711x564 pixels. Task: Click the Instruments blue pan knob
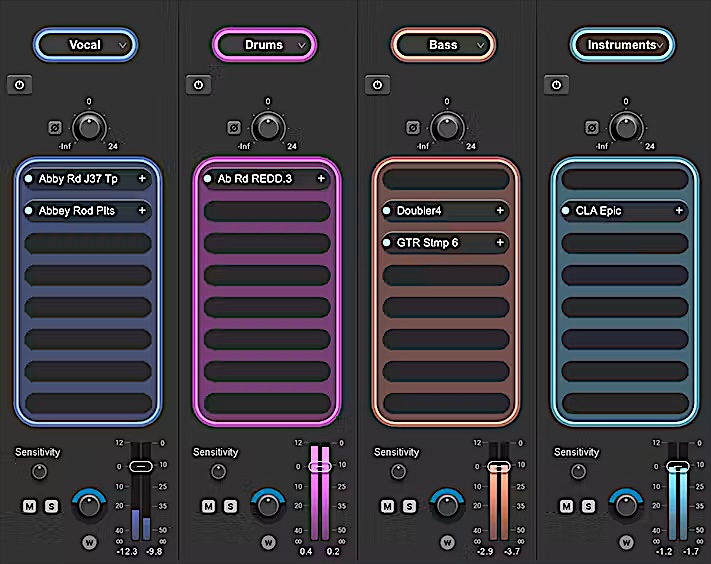click(x=626, y=505)
